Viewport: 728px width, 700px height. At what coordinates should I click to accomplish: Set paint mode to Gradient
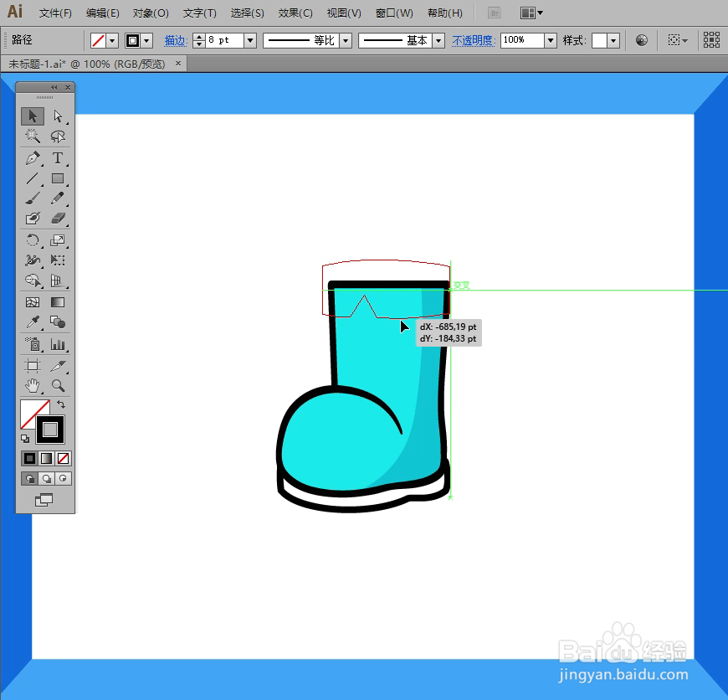click(46, 459)
